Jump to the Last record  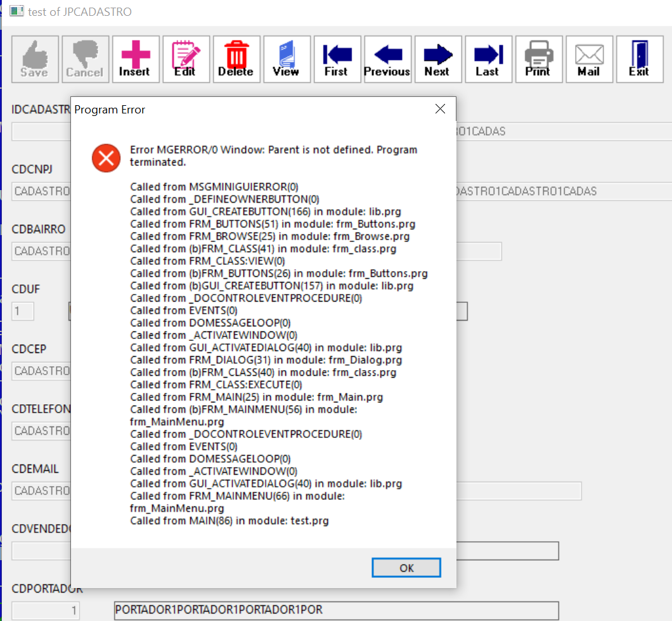[x=488, y=59]
